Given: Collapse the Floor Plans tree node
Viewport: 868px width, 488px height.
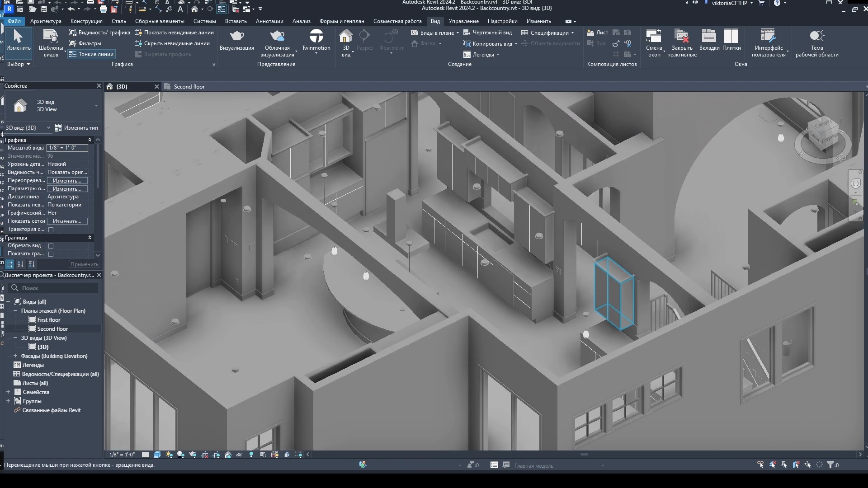Looking at the screenshot, I should pos(15,311).
